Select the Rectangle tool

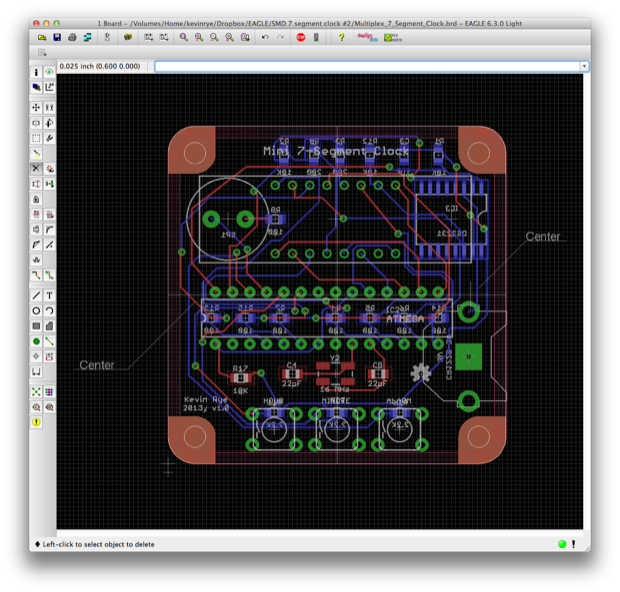[x=36, y=326]
